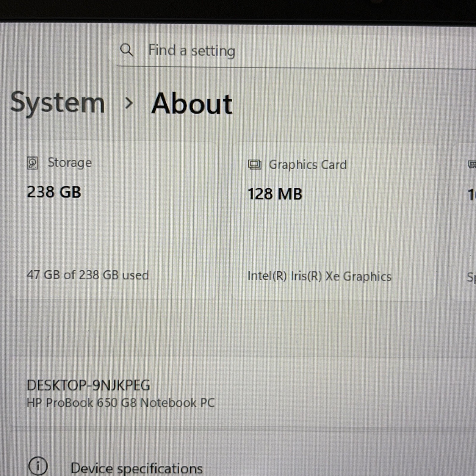Click the device name DESKTOP-9NJKPEG
Screen dimensions: 476x476
(x=88, y=386)
